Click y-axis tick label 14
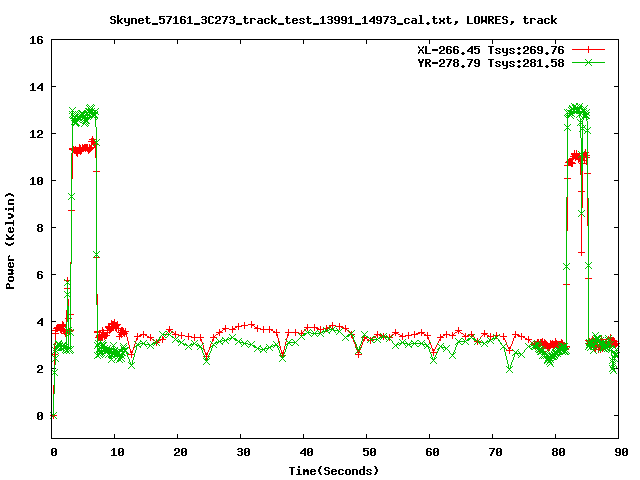640x480 pixels. pos(36,87)
